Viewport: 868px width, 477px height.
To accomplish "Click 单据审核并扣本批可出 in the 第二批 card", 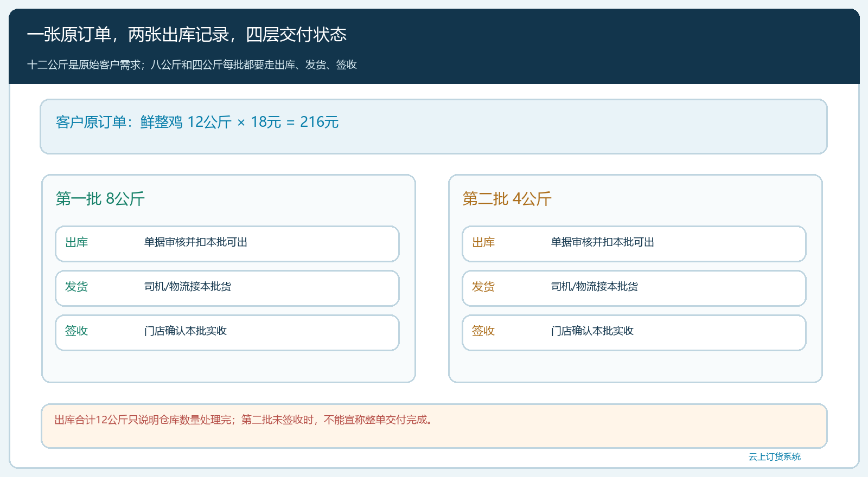I will click(603, 242).
